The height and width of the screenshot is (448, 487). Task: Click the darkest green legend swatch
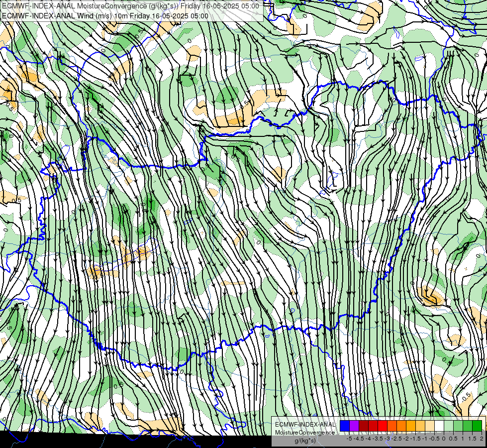click(x=477, y=426)
